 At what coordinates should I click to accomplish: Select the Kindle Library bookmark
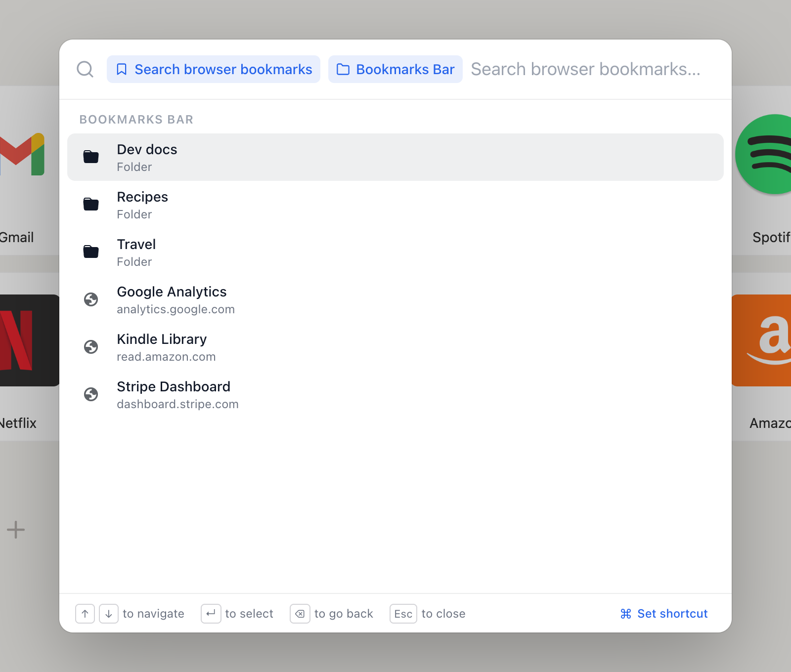pyautogui.click(x=395, y=347)
